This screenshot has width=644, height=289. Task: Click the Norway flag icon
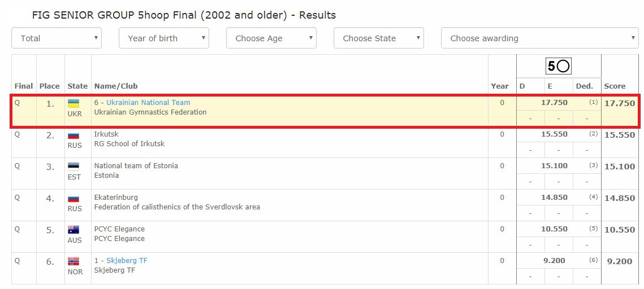coord(74,261)
